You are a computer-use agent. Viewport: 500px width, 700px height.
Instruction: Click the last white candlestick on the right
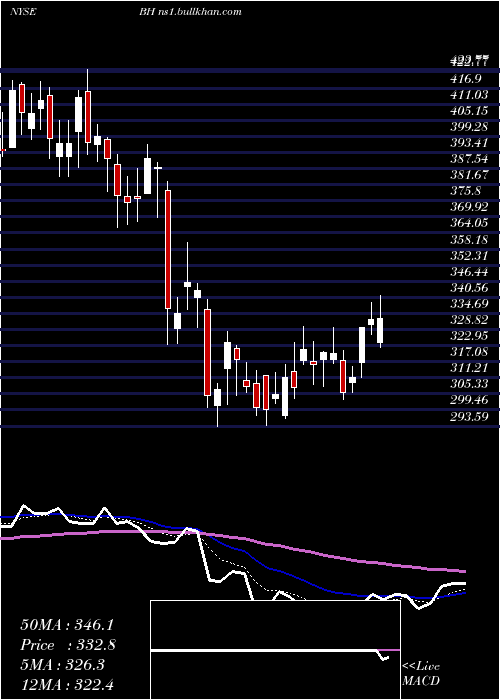(380, 330)
